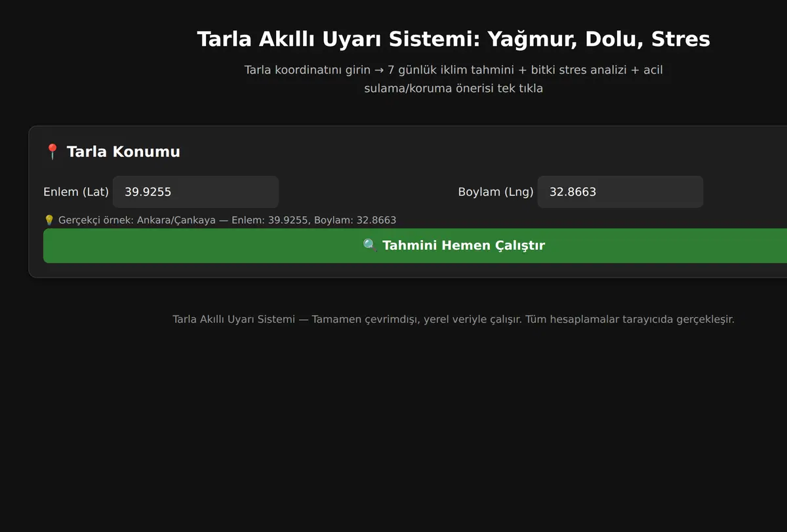
Task: Click the Boylam (Lng) input field
Action: (x=620, y=192)
